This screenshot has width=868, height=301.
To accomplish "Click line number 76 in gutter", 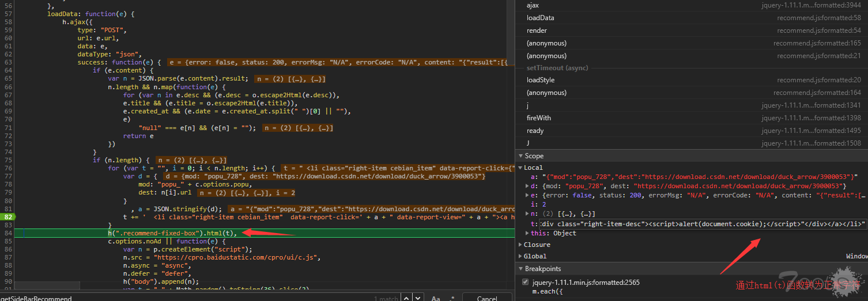I will (8, 168).
